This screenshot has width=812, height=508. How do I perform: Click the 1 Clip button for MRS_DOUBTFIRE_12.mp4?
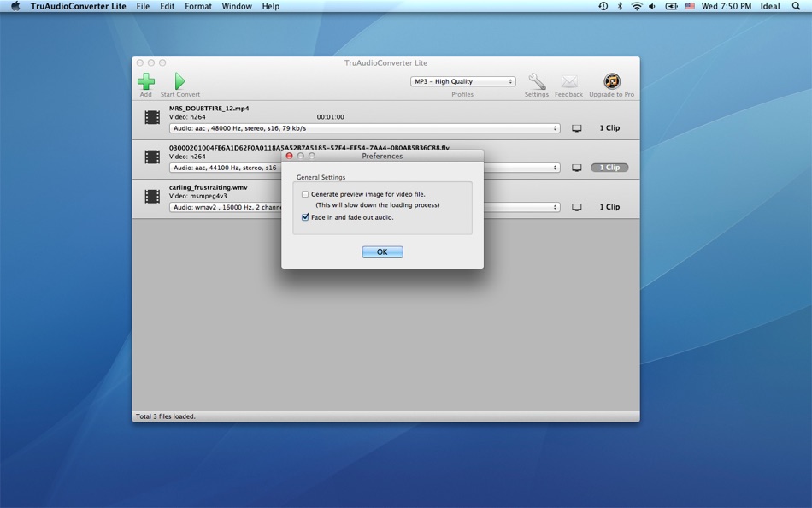coord(609,128)
